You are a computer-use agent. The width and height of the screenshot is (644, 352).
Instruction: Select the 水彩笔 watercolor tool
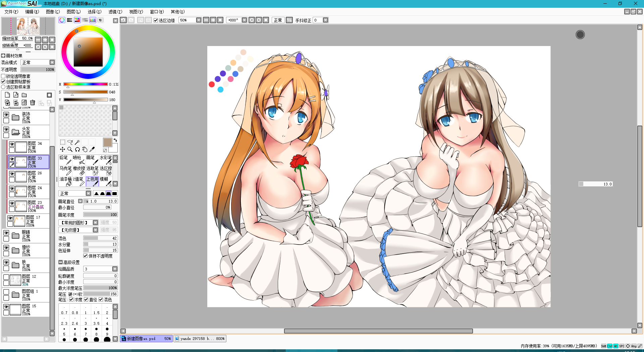tap(106, 160)
